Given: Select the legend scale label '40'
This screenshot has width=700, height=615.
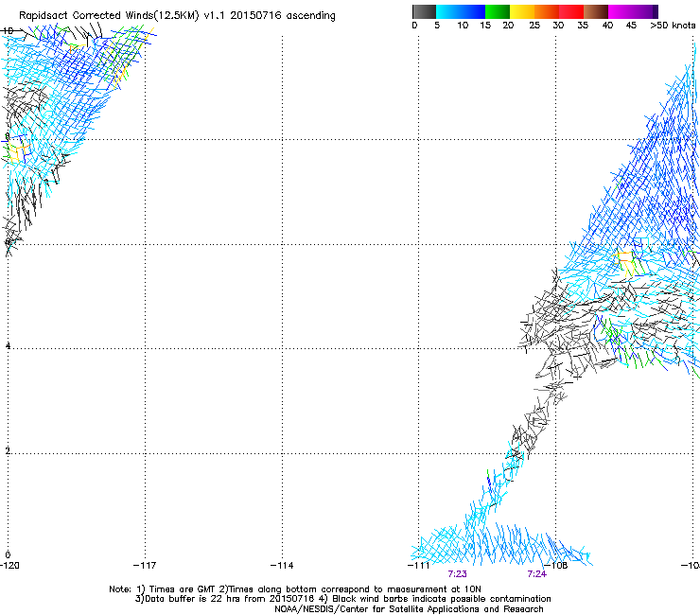Looking at the screenshot, I should [x=607, y=26].
